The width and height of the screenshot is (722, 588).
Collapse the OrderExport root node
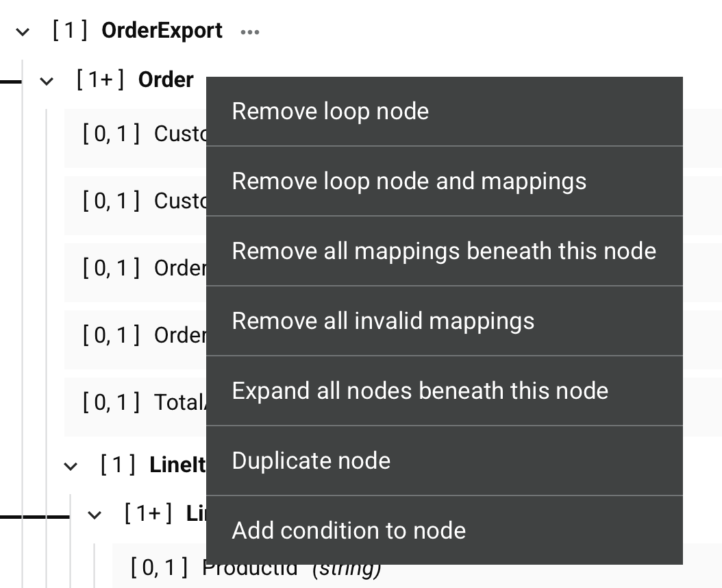pos(22,32)
